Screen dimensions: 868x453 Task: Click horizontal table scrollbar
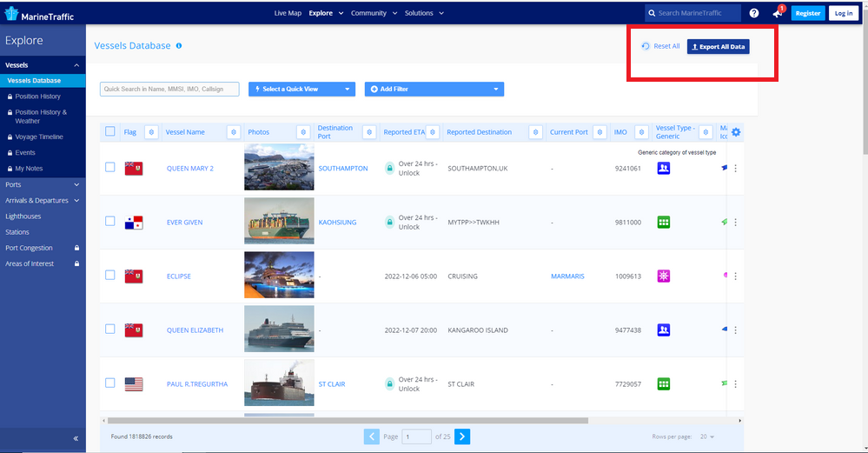point(348,421)
